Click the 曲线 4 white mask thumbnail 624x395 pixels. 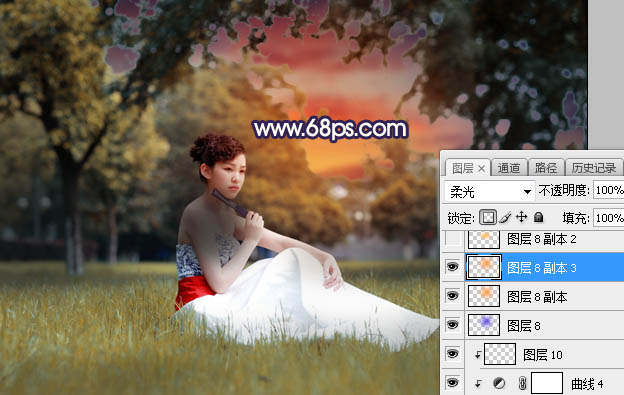tap(547, 383)
